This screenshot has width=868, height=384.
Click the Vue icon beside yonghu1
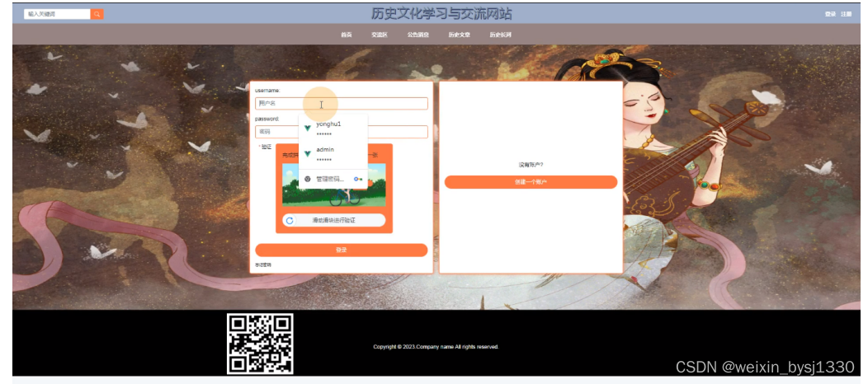[307, 129]
